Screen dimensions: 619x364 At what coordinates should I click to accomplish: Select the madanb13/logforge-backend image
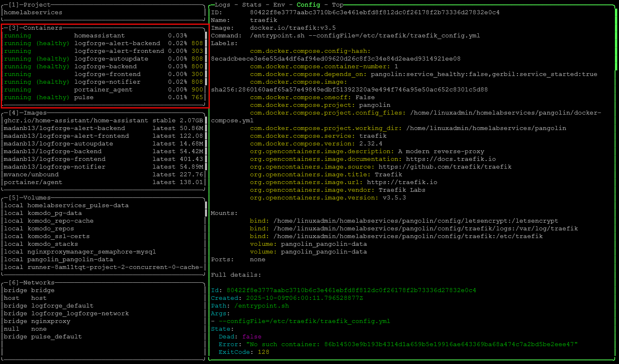[103, 152]
